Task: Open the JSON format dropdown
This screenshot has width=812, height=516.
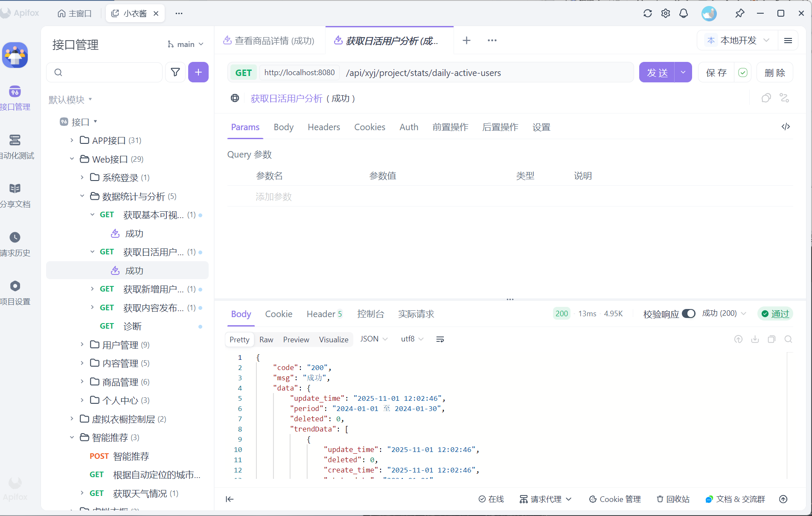Action: click(x=374, y=339)
